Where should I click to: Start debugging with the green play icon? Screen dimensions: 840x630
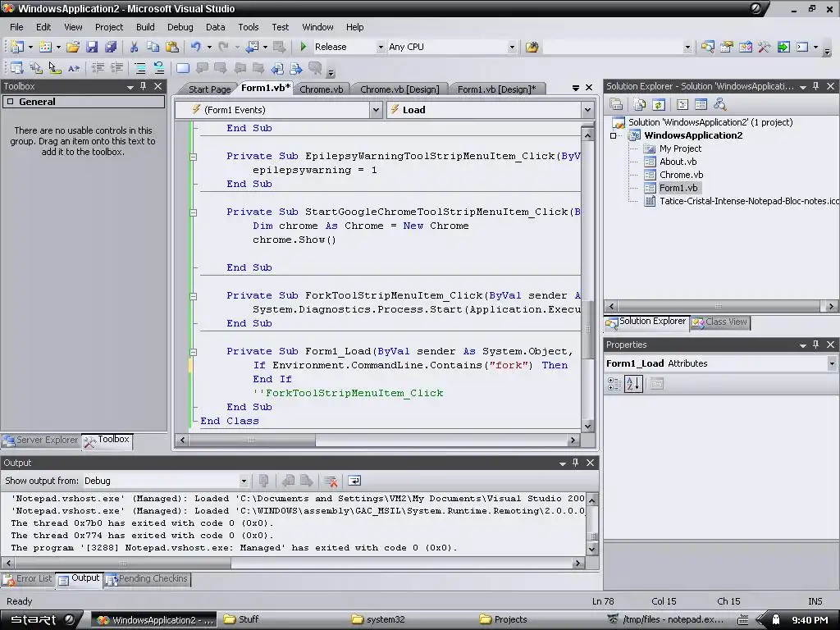click(x=304, y=47)
